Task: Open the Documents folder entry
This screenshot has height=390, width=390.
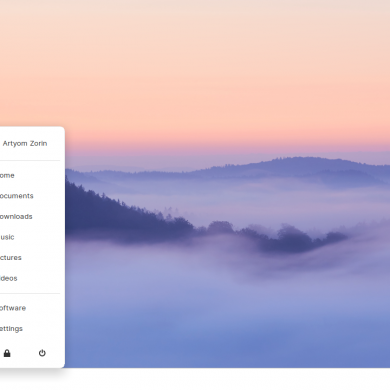Action: coord(17,196)
